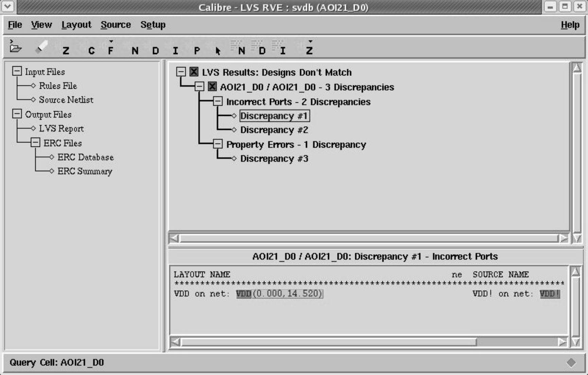Click the results tree scroll-right arrow
Image resolution: width=588 pixels, height=375 pixels.
pos(564,238)
